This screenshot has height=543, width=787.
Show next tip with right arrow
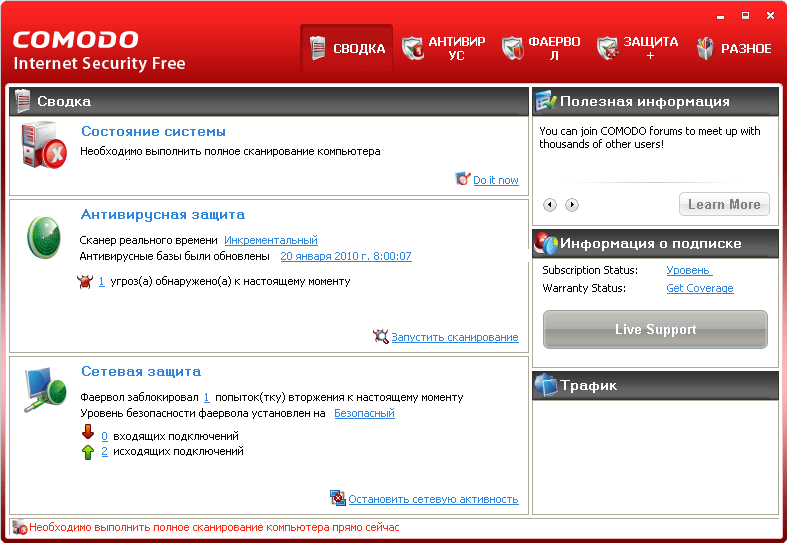(572, 205)
